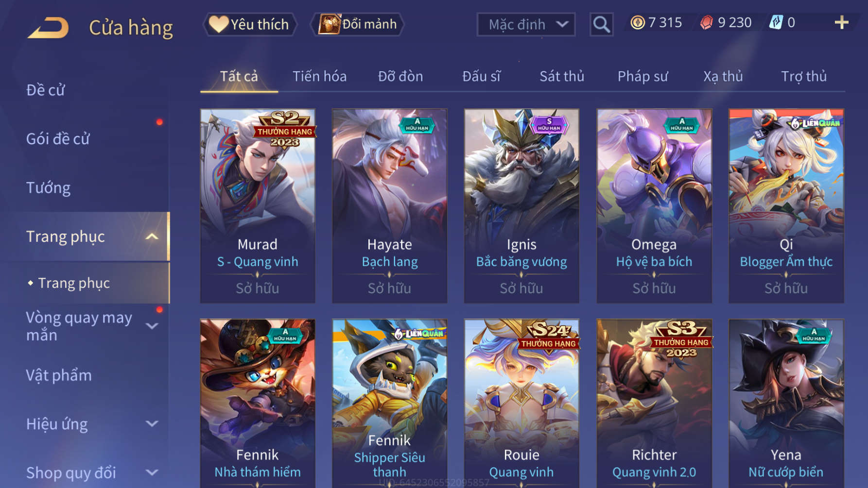Click the blue voucher ticket icon
The width and height of the screenshot is (868, 488).
(776, 22)
